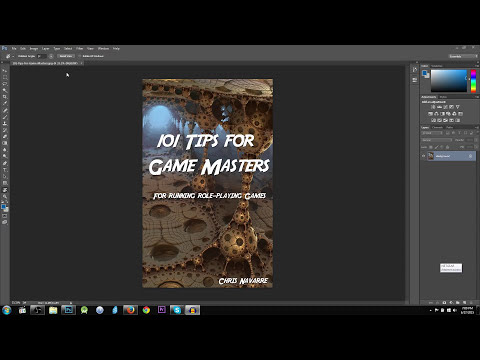This screenshot has width=480, height=360.
Task: Open Chrome from the taskbar
Action: (146, 310)
